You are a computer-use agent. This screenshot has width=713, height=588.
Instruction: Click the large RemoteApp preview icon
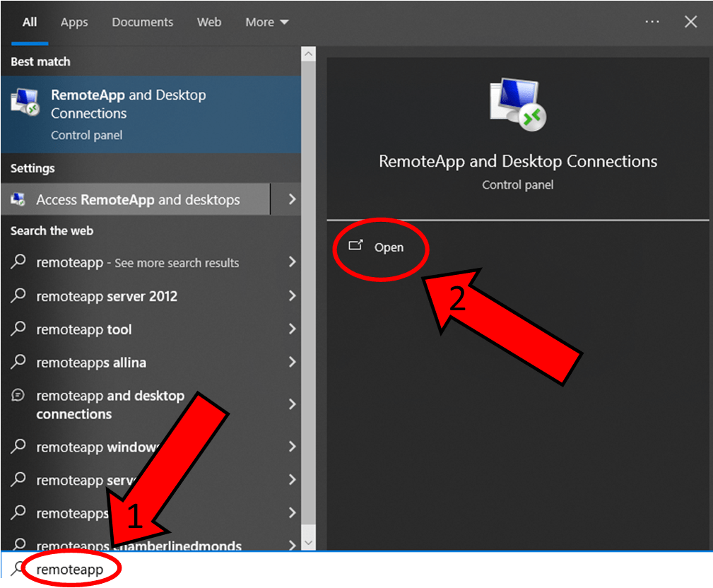pyautogui.click(x=518, y=105)
